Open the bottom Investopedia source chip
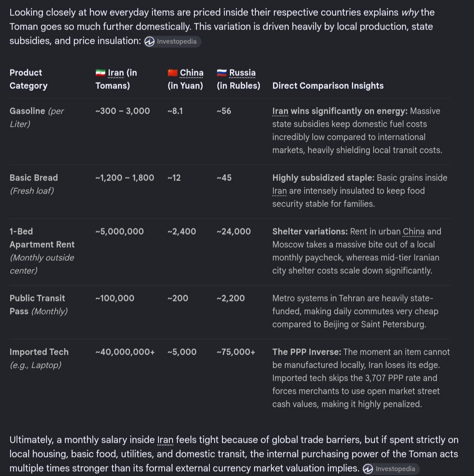The width and height of the screenshot is (474, 476). 391,469
